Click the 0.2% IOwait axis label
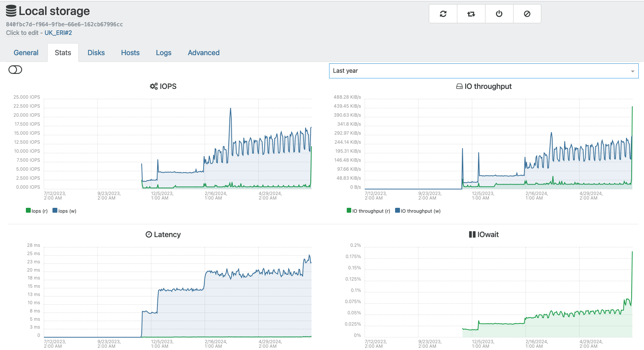 tap(355, 245)
